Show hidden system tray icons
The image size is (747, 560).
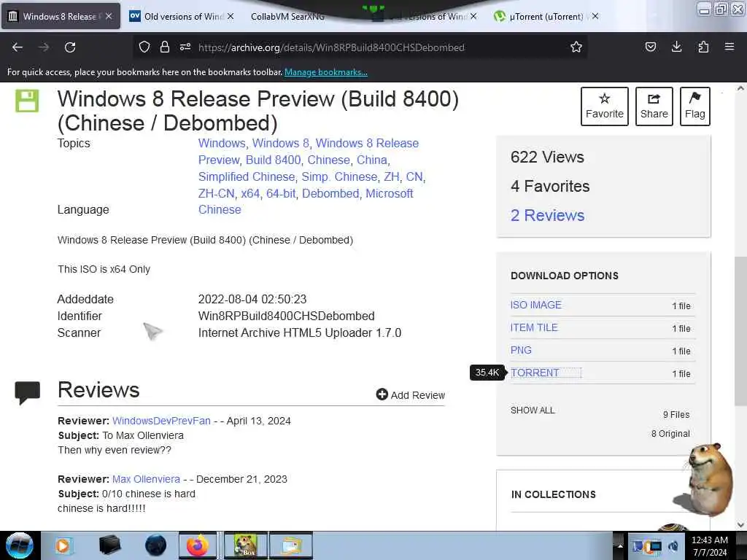click(x=620, y=545)
